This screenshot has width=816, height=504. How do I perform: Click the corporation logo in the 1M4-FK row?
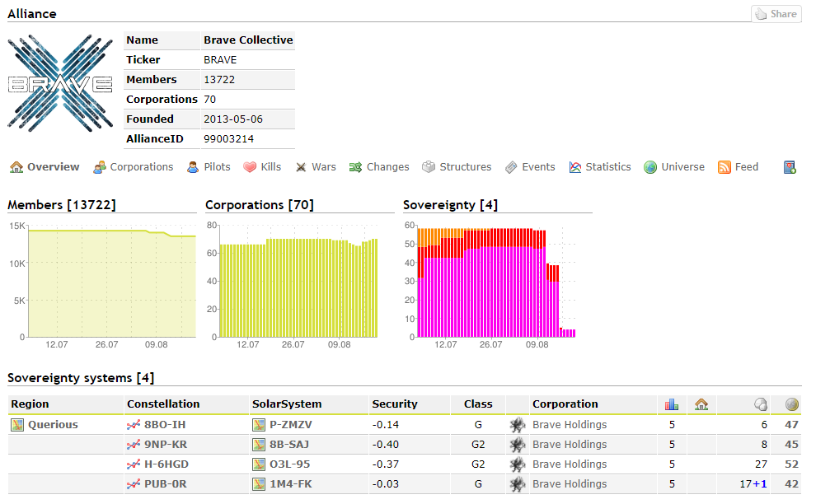(518, 484)
